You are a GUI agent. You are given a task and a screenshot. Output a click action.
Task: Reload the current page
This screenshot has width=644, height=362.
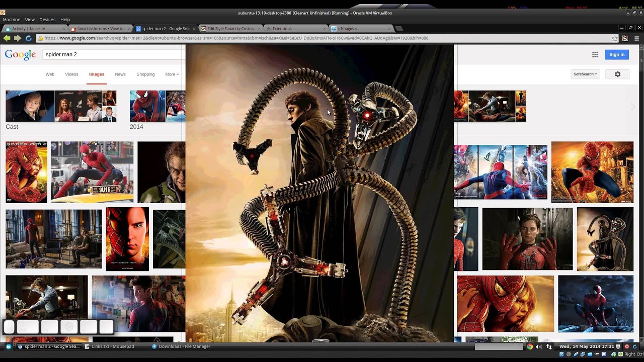[28, 38]
